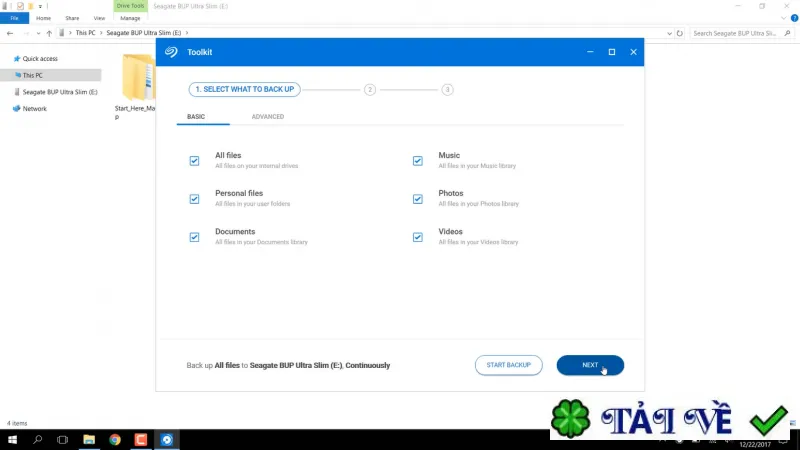
Task: Click the Seagate Toolkit logo icon
Action: pyautogui.click(x=171, y=52)
